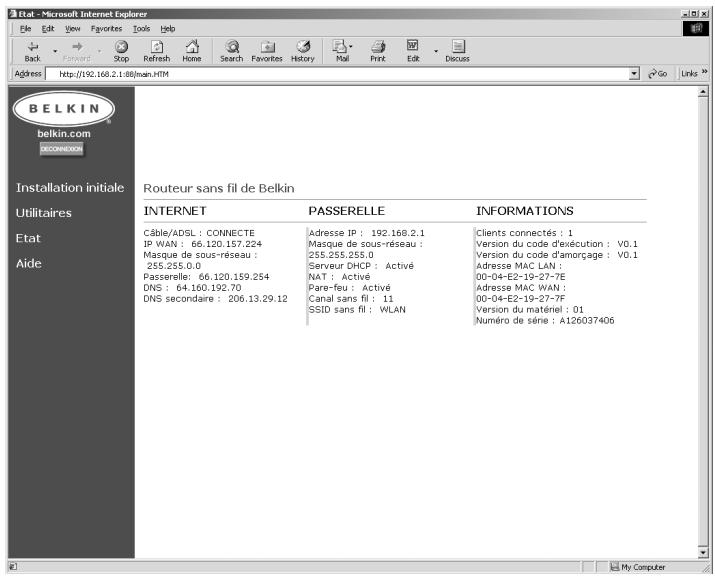Select the Passerelle value 66.120.159.254

point(234,277)
